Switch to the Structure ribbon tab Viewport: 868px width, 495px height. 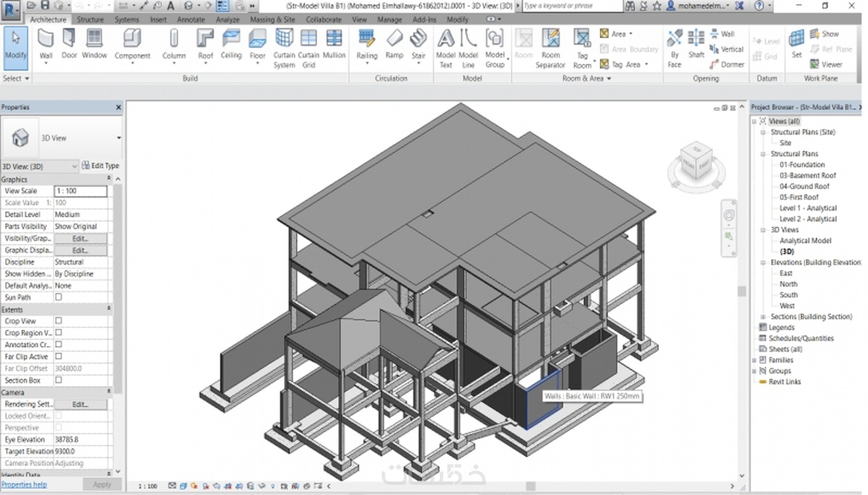tap(90, 19)
